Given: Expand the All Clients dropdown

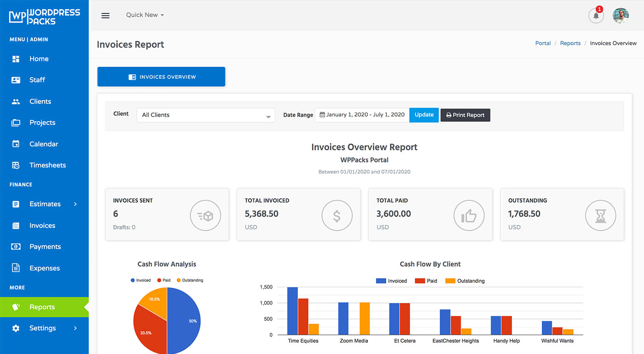Looking at the screenshot, I should [205, 115].
